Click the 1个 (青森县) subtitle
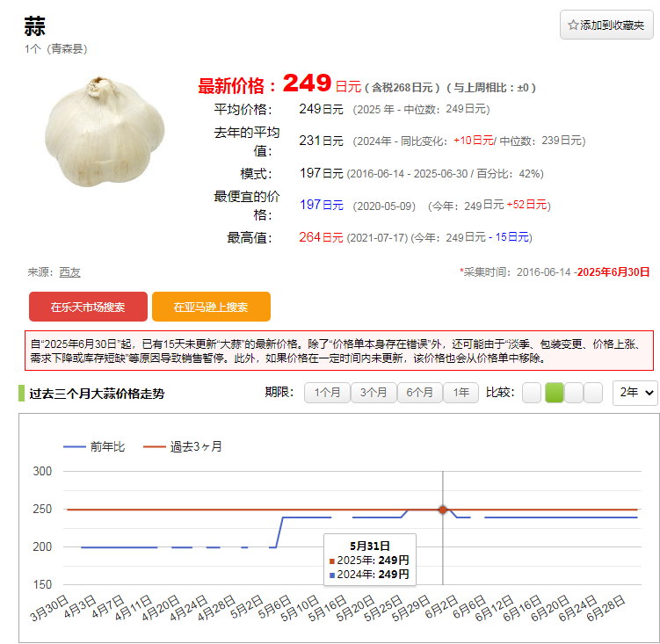This screenshot has width=660, height=644. [x=56, y=49]
